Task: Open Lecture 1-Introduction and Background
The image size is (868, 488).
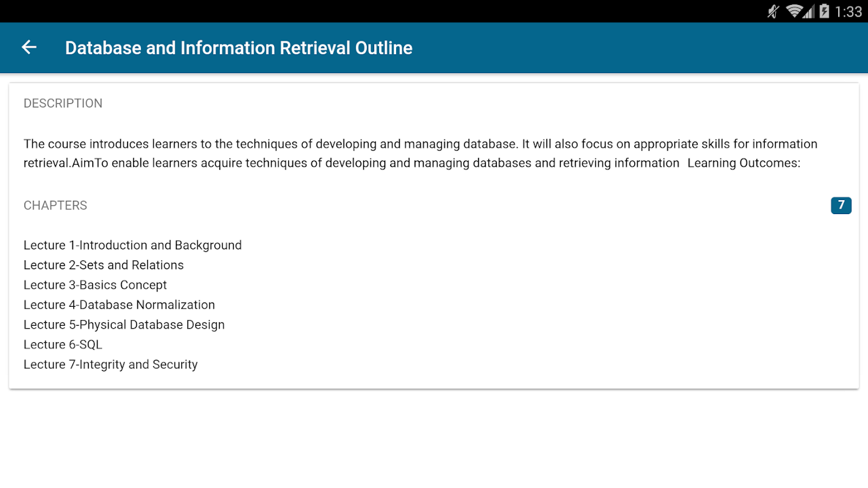Action: [132, 245]
